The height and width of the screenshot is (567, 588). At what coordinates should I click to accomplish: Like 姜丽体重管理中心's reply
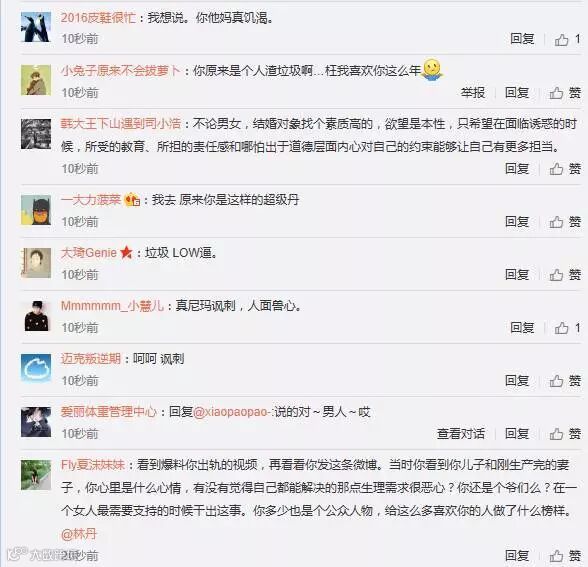click(x=565, y=434)
